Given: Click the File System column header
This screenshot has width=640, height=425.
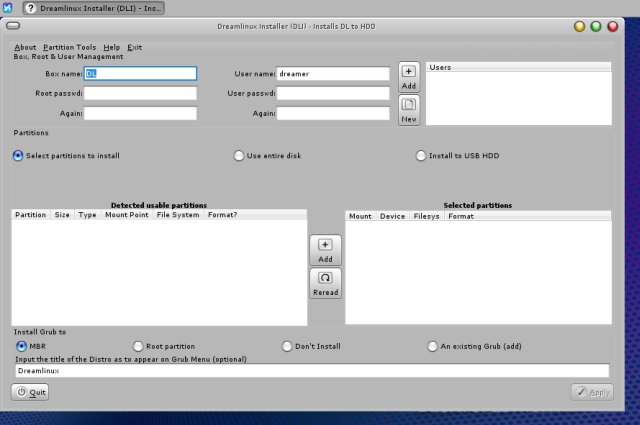Looking at the screenshot, I should tap(178, 215).
